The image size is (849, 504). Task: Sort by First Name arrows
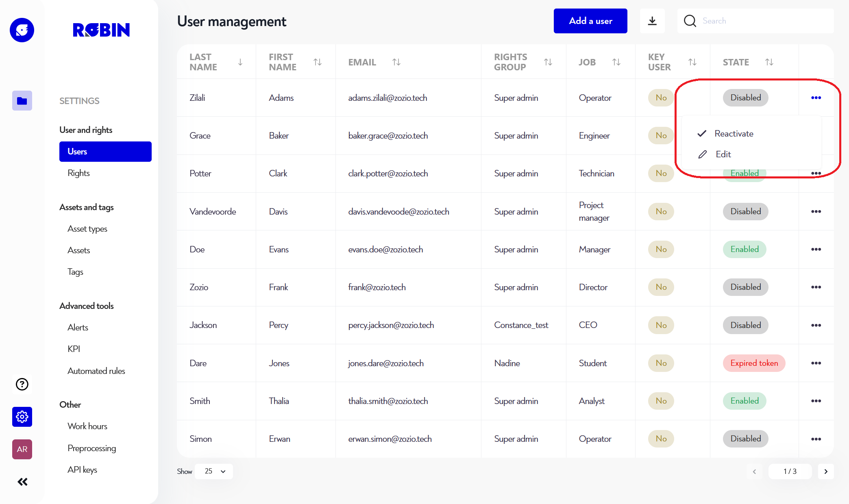click(x=318, y=62)
